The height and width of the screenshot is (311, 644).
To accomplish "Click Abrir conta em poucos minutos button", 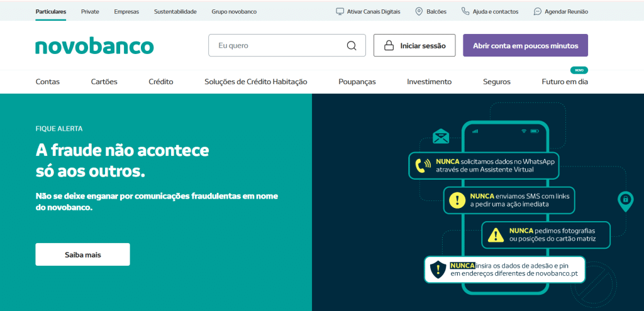I will pyautogui.click(x=525, y=46).
